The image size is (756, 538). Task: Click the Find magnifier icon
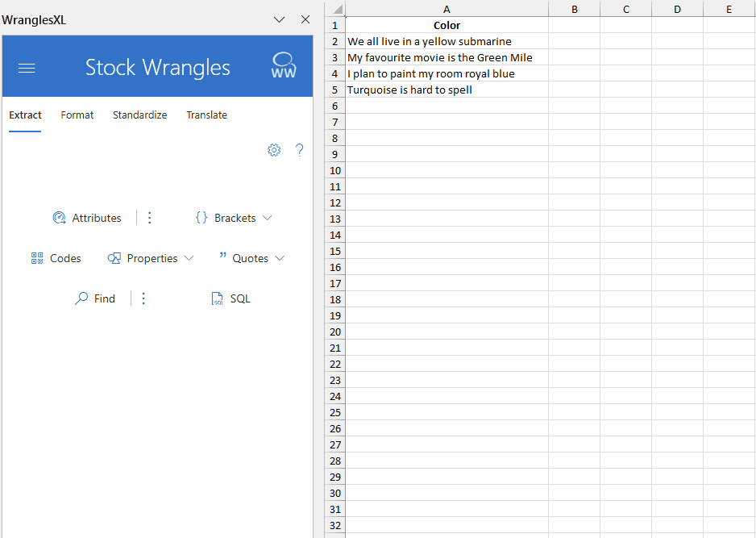tap(81, 298)
